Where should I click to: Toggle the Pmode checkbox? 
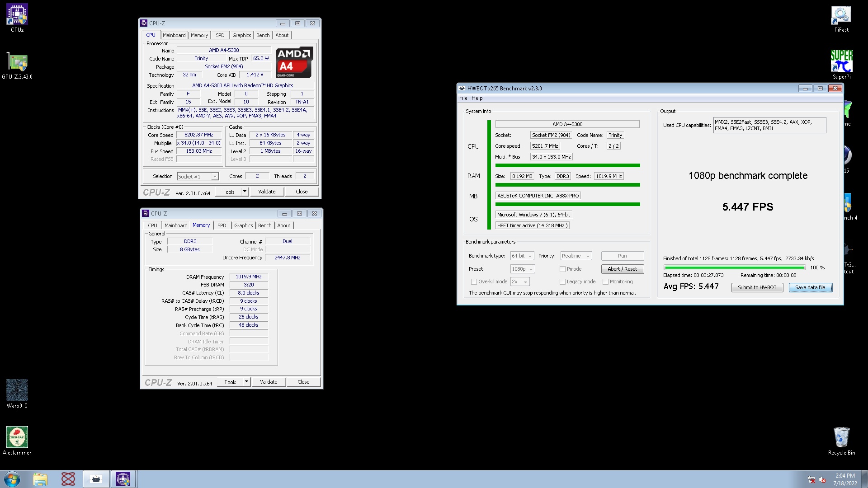(x=562, y=269)
